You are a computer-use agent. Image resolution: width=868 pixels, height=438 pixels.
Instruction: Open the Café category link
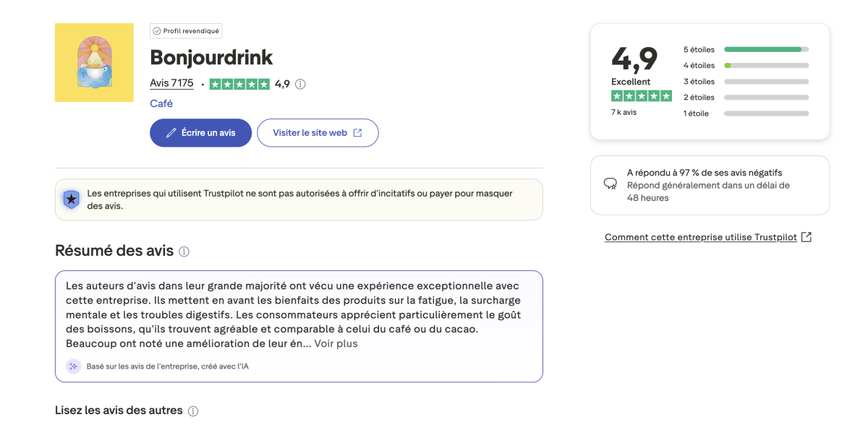tap(161, 103)
